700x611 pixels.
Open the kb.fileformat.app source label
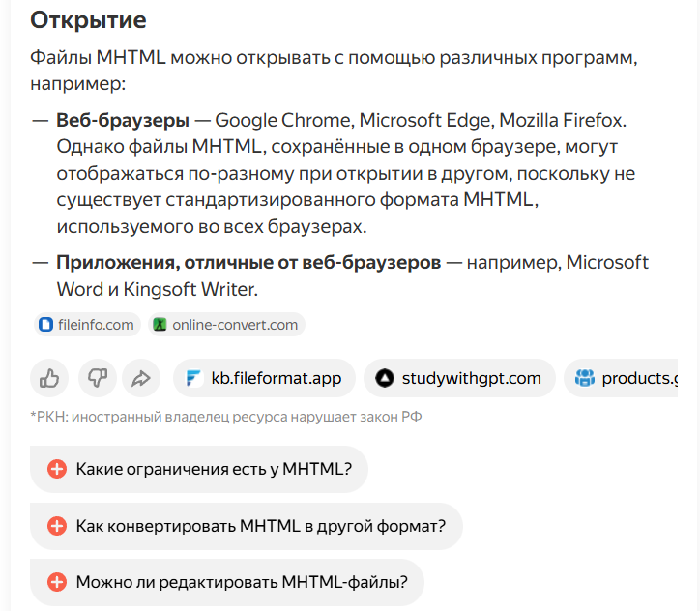277,379
